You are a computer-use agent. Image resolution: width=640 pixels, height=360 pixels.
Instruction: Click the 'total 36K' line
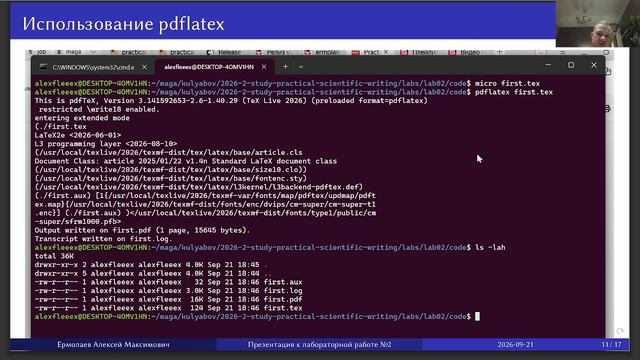click(54, 256)
